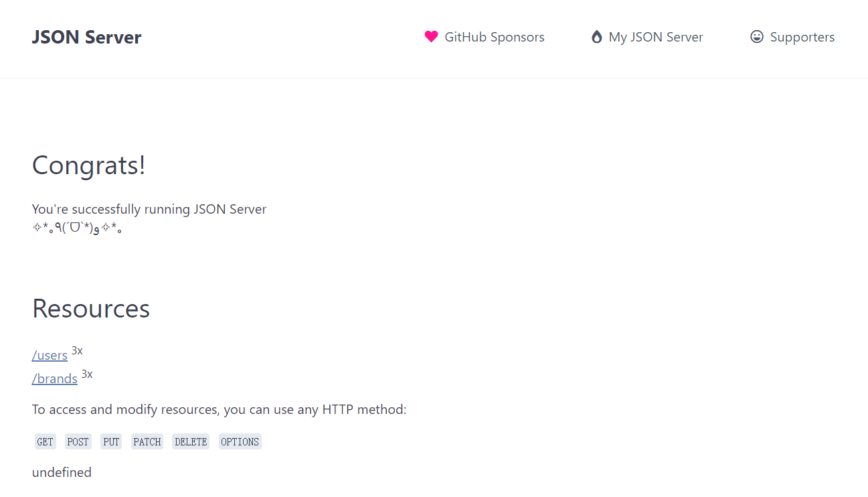Click the POST method badge
The width and height of the screenshot is (868, 497).
pyautogui.click(x=78, y=441)
